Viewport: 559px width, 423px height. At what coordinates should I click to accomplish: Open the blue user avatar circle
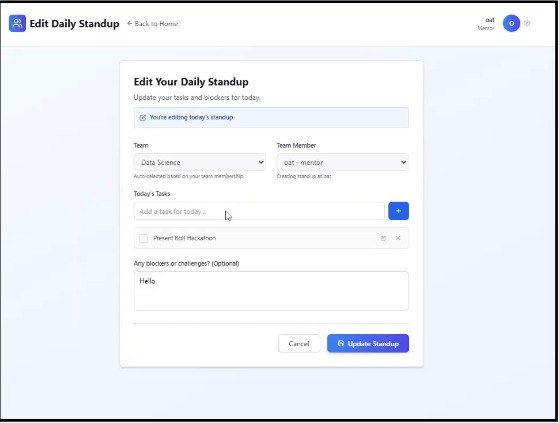[x=511, y=24]
